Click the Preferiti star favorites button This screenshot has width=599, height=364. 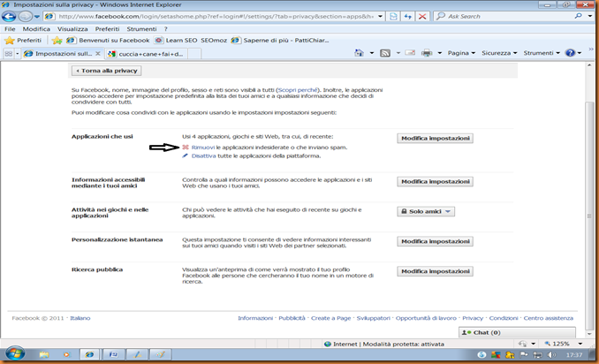(x=24, y=40)
